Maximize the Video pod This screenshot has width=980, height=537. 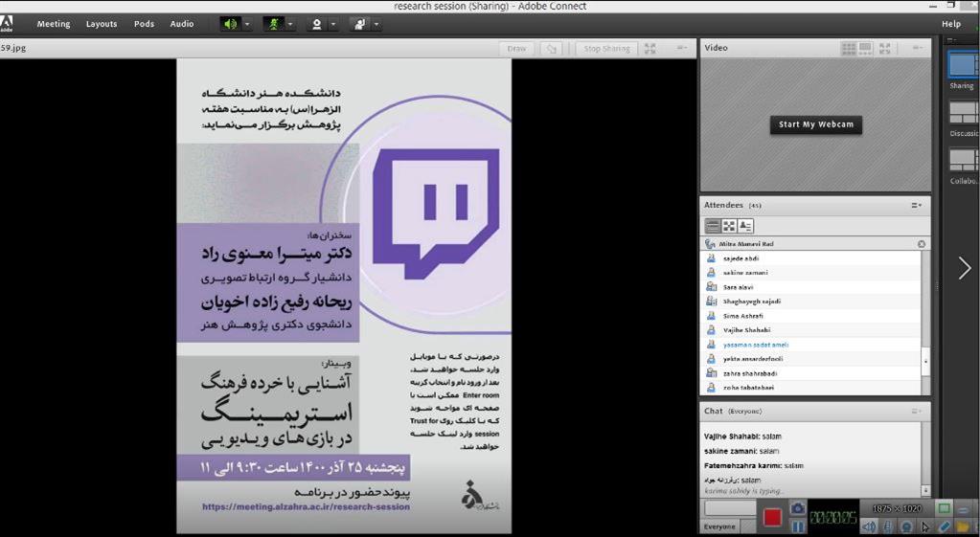click(x=885, y=48)
